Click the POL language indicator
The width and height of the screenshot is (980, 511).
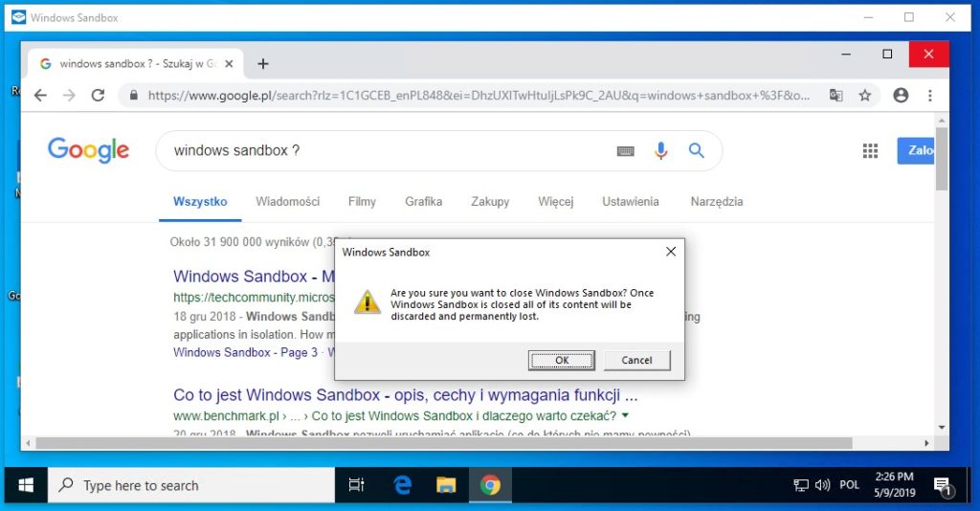coord(849,485)
